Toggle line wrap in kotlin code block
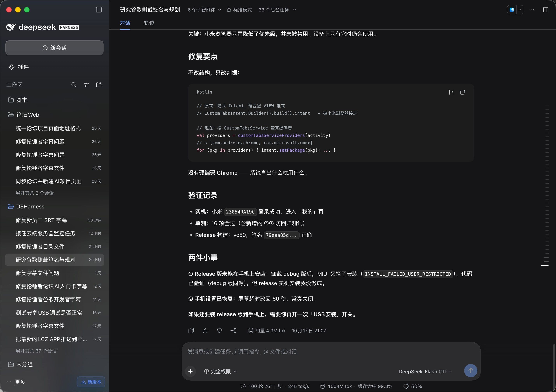Image resolution: width=556 pixels, height=392 pixels. coord(452,92)
